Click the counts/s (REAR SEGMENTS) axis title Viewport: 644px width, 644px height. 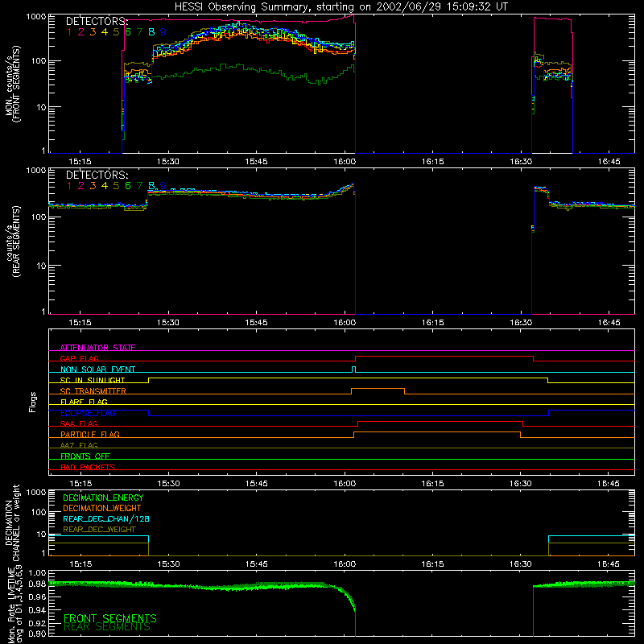pyautogui.click(x=12, y=242)
